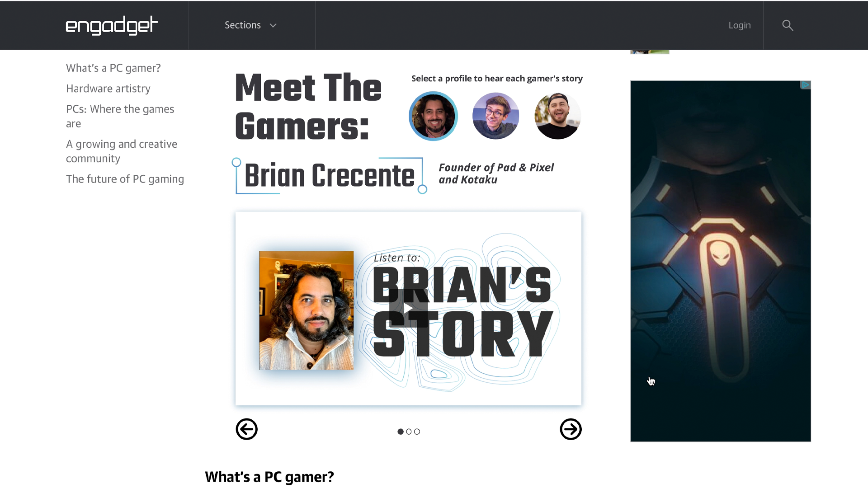The height and width of the screenshot is (488, 868).
Task: Open "A growing and creative community" link
Action: 122,151
